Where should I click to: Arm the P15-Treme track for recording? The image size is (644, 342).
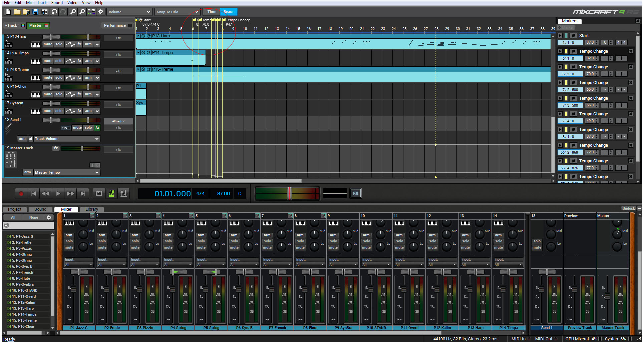(x=88, y=78)
